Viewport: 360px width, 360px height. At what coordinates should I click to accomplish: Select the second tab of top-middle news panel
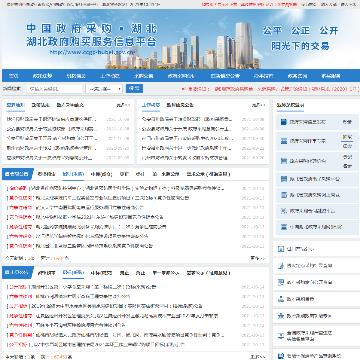[180, 105]
